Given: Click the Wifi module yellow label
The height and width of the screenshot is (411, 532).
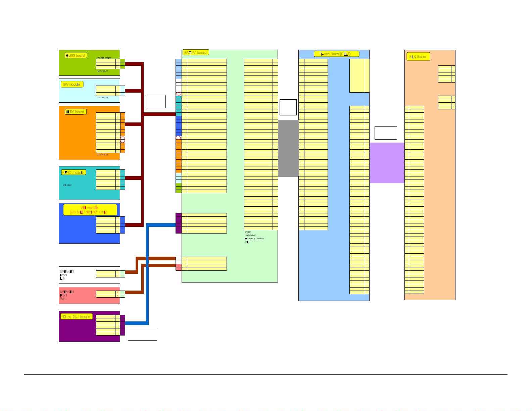Looking at the screenshot, I should [90, 210].
